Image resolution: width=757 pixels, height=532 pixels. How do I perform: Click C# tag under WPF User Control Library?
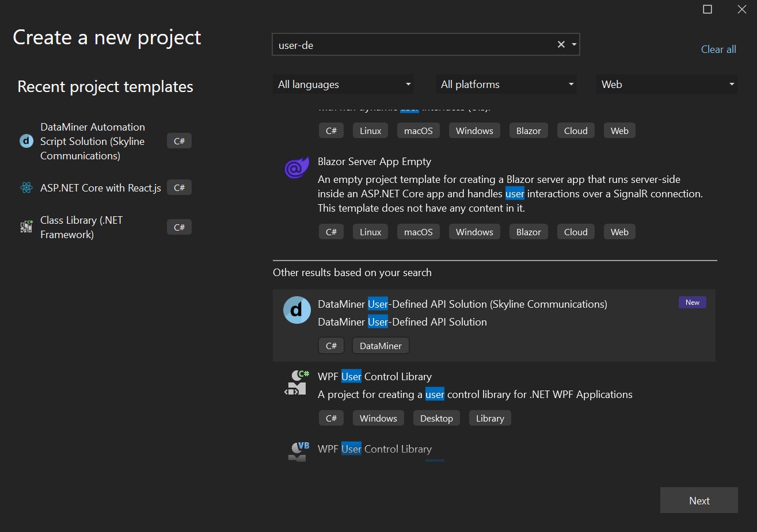click(331, 418)
